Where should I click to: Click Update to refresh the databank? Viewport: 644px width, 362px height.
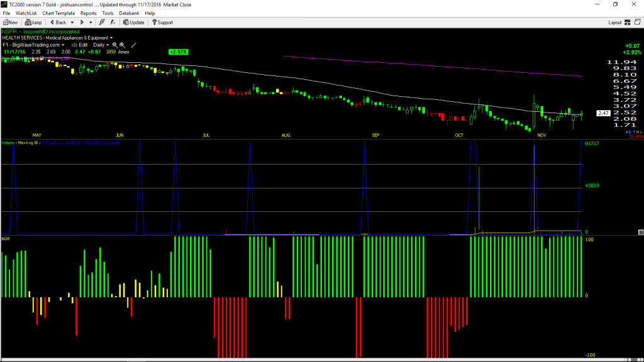click(134, 23)
